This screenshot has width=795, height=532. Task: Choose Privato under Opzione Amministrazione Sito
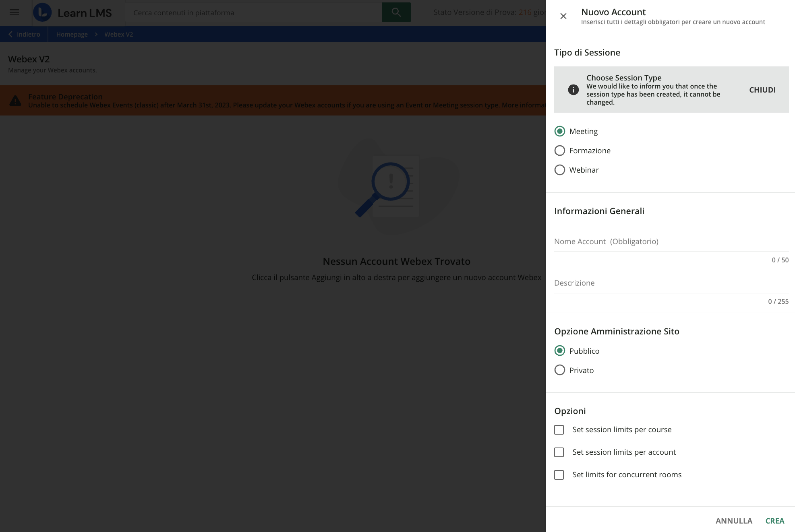click(x=560, y=370)
